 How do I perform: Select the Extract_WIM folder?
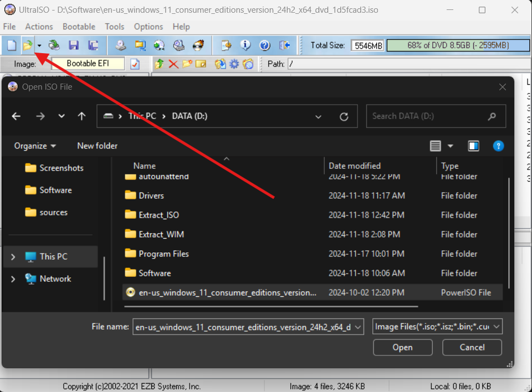click(161, 234)
